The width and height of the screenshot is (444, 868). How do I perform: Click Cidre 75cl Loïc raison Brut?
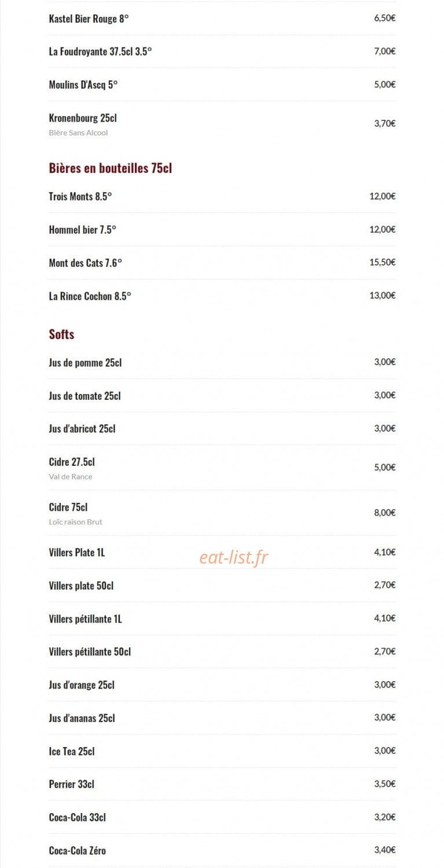(x=222, y=513)
